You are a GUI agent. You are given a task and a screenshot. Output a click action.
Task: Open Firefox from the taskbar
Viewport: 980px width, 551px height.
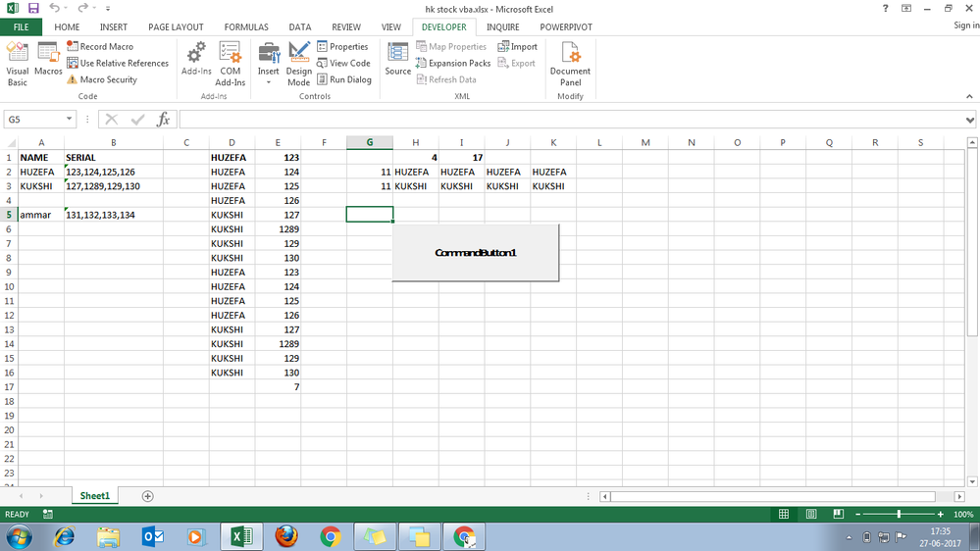[286, 536]
